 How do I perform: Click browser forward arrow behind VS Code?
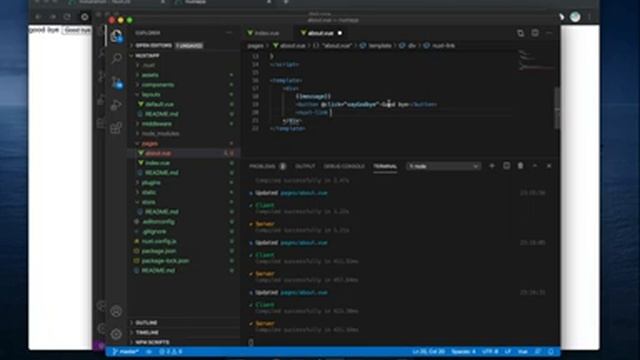pyautogui.click(x=53, y=17)
